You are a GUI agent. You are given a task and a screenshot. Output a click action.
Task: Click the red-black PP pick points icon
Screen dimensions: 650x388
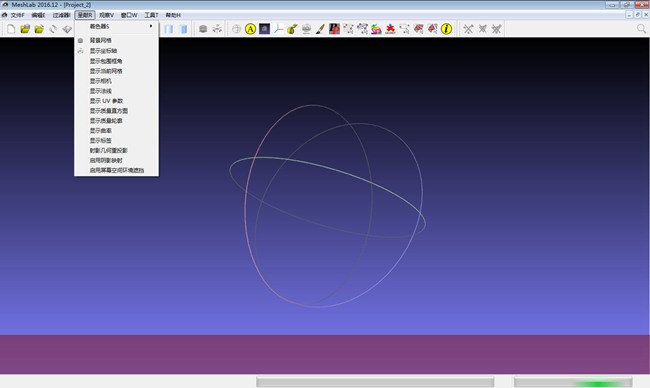(334, 29)
